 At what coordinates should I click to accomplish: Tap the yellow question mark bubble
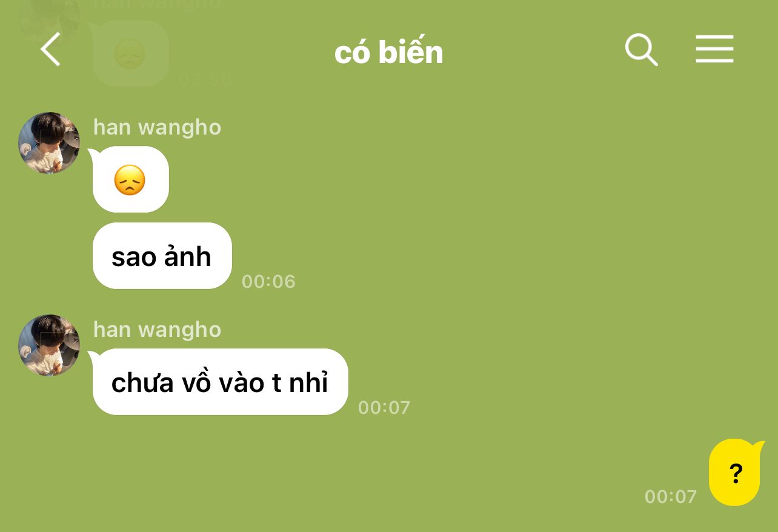(736, 473)
